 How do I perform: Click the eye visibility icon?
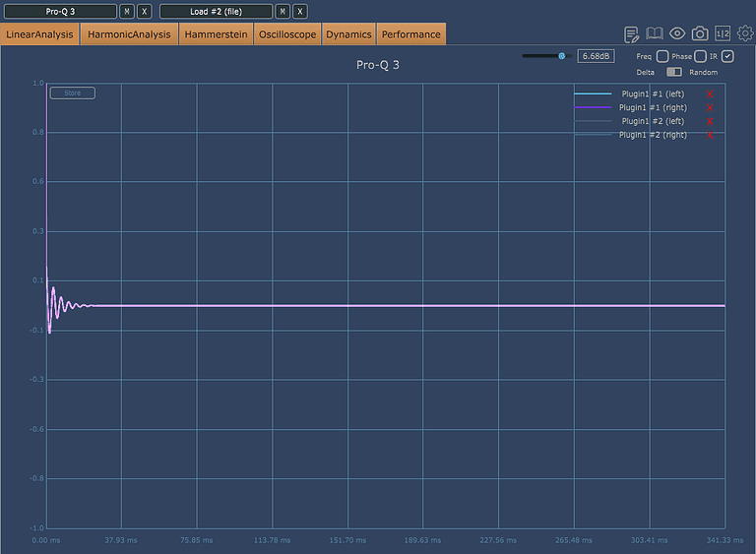677,34
